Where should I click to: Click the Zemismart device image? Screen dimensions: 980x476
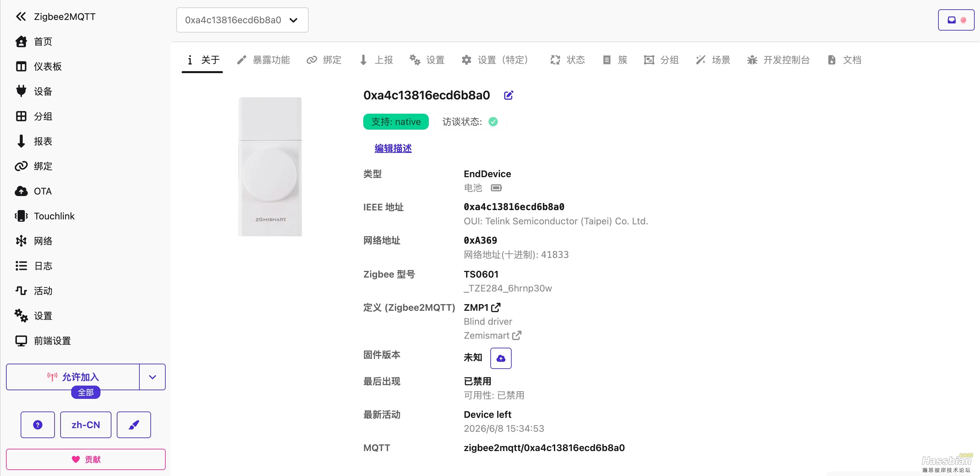(x=270, y=167)
